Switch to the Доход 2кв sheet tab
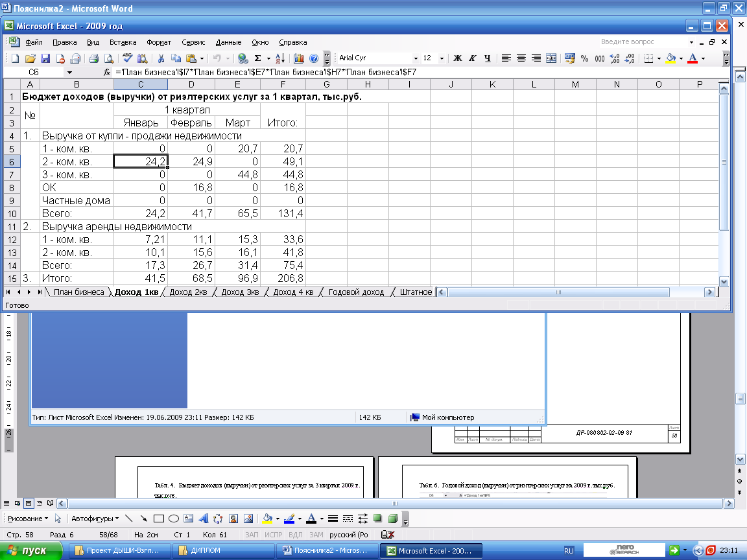This screenshot has height=560, width=747. tap(188, 292)
